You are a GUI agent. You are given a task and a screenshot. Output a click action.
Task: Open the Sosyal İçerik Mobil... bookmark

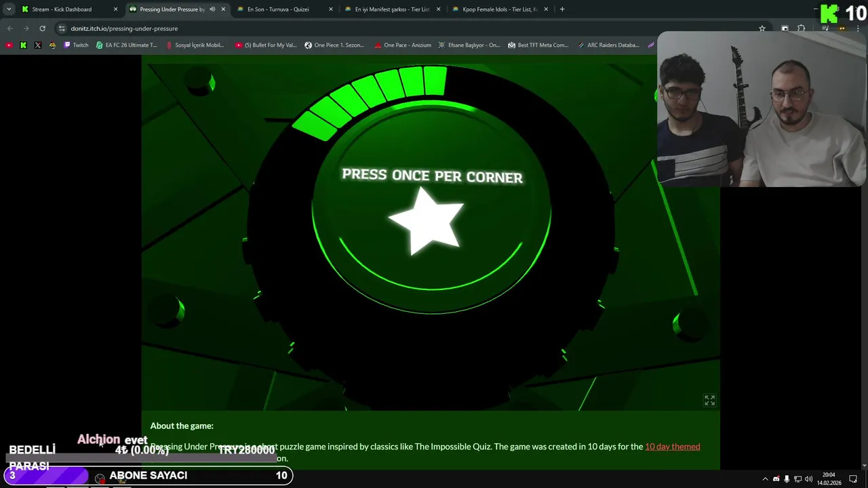click(195, 45)
